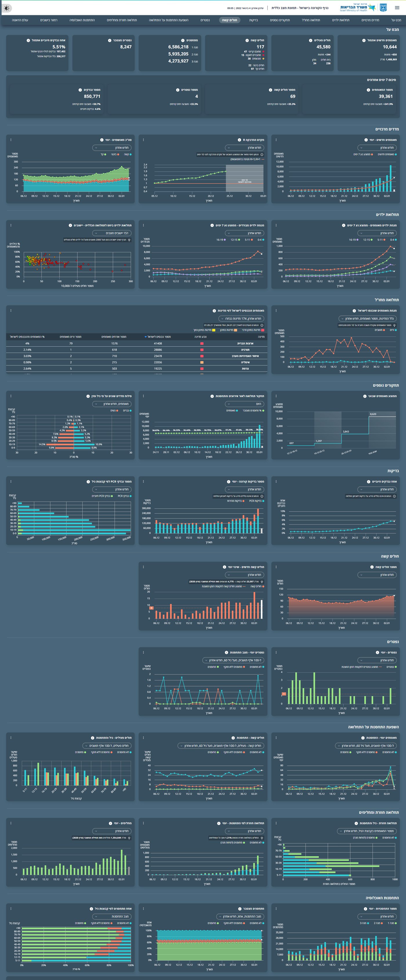Sort table by 'מספר אזרחים מאומתים' column
The width and height of the screenshot is (406, 980).
(114, 337)
